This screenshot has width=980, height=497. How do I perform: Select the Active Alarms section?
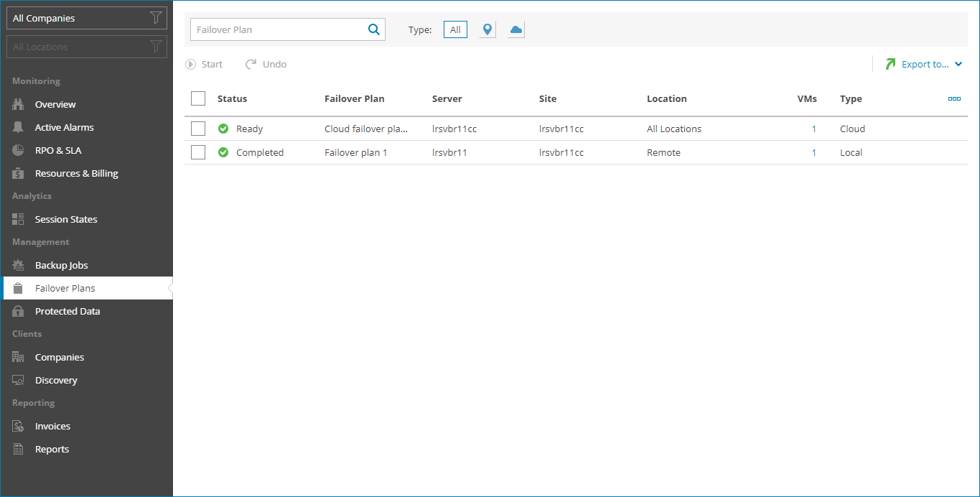click(x=65, y=127)
